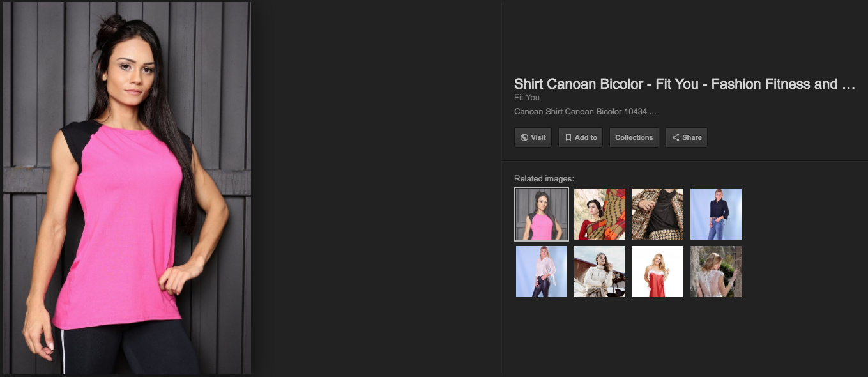The height and width of the screenshot is (377, 868).
Task: Click the share icon on the Share button
Action: pos(676,137)
